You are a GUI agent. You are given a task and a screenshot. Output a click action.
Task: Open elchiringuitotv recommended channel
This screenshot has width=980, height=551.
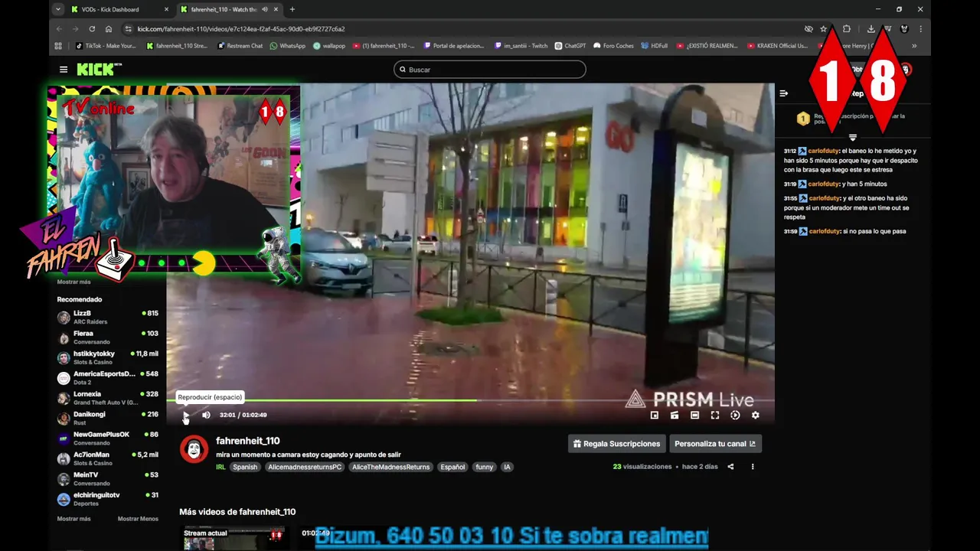click(108, 499)
